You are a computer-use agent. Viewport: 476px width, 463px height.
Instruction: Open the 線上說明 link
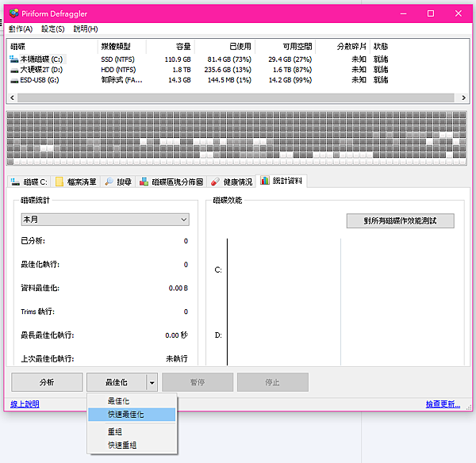pyautogui.click(x=25, y=404)
